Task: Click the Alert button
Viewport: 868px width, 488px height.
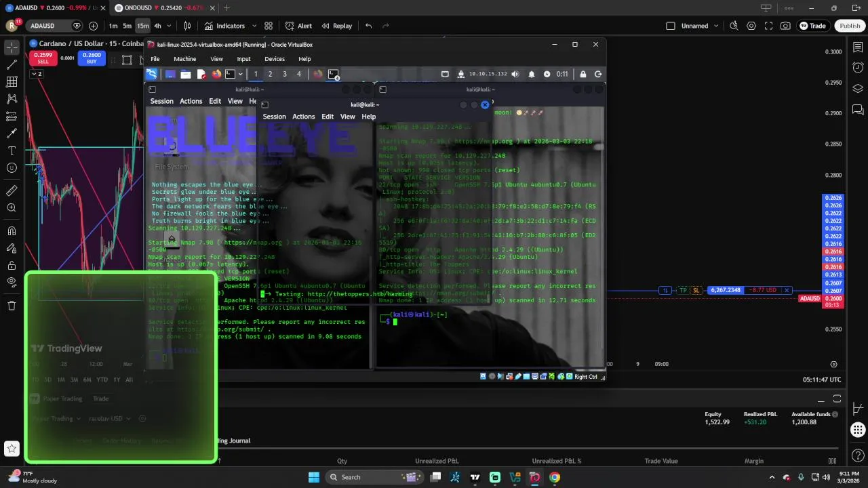Action: pos(298,26)
